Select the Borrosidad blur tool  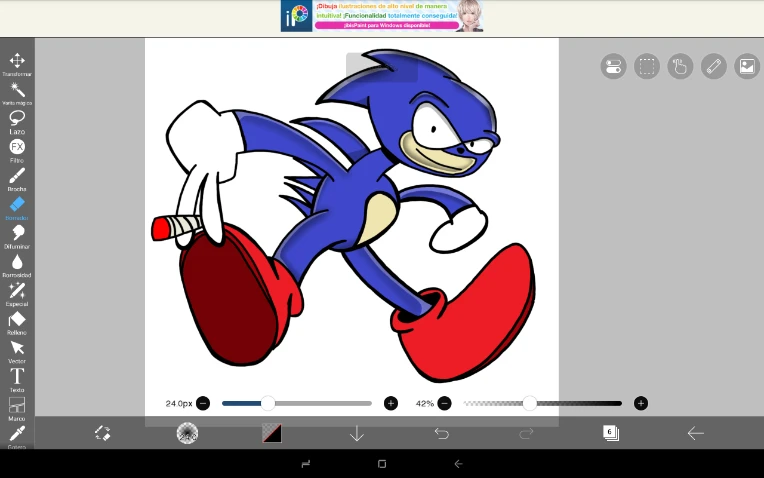17,266
